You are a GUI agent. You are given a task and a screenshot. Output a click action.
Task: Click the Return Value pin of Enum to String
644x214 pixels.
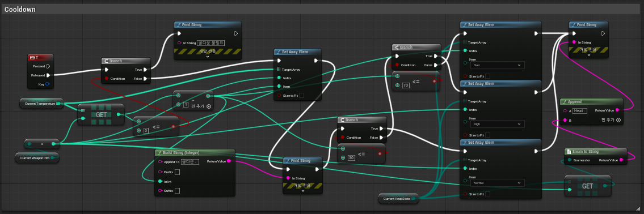pos(622,160)
